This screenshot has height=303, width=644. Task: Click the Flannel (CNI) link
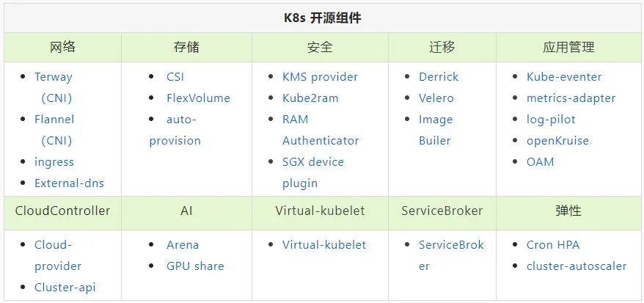pyautogui.click(x=54, y=120)
